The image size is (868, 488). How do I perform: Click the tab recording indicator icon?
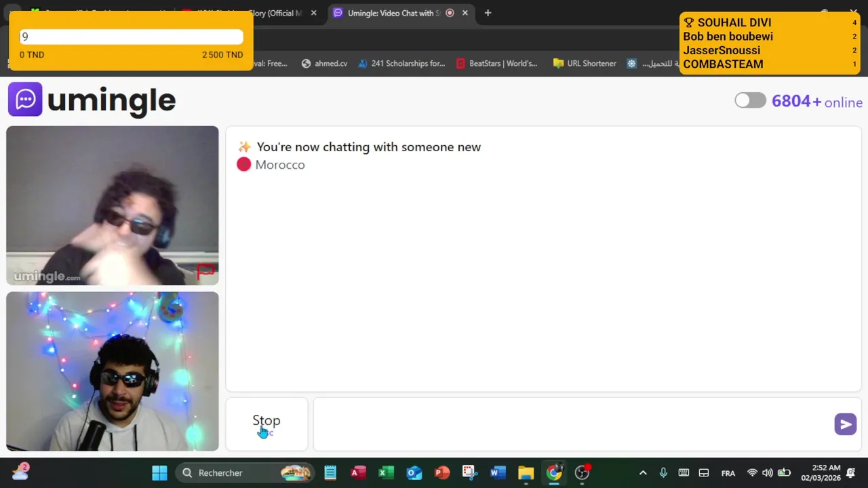click(450, 13)
